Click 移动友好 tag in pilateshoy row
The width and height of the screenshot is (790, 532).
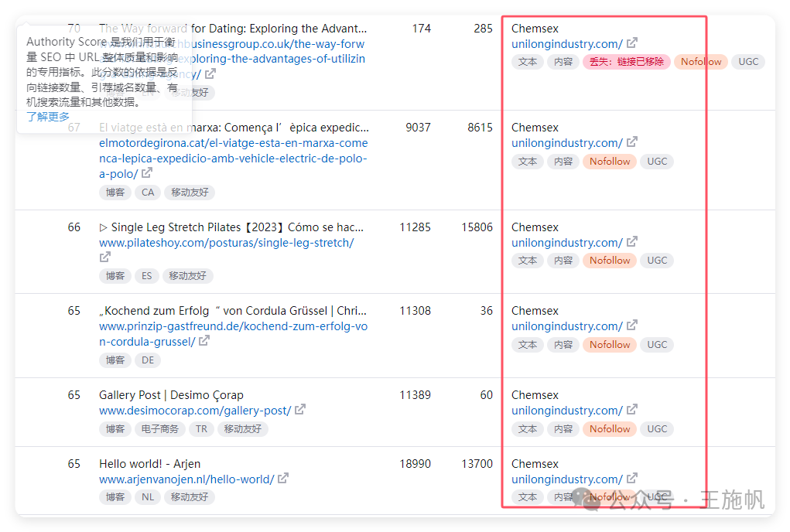187,276
